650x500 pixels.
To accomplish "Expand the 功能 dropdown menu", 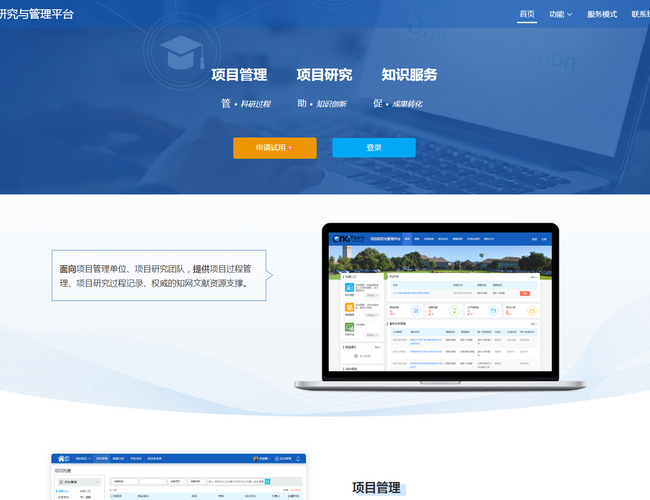I will coord(560,15).
